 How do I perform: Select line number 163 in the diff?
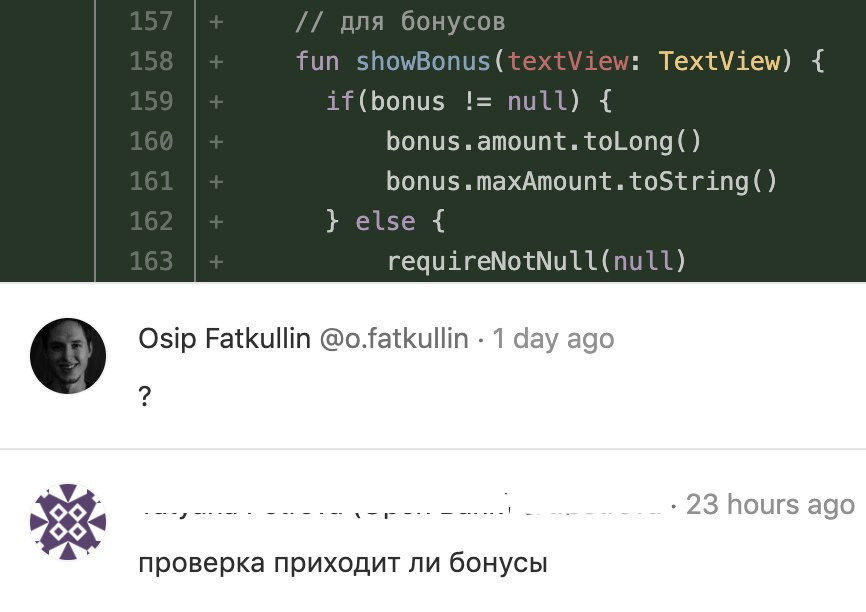pyautogui.click(x=151, y=261)
